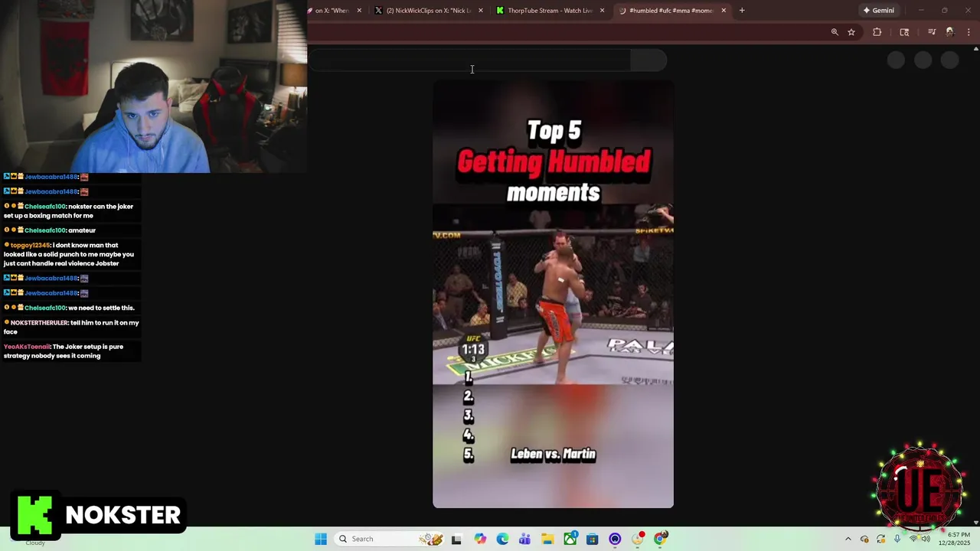The image size is (980, 551).
Task: Click topgoy12345's chat username
Action: pyautogui.click(x=30, y=245)
